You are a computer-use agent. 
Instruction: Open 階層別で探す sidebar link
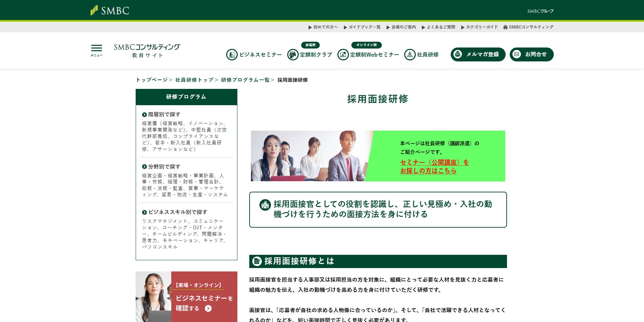point(164,115)
